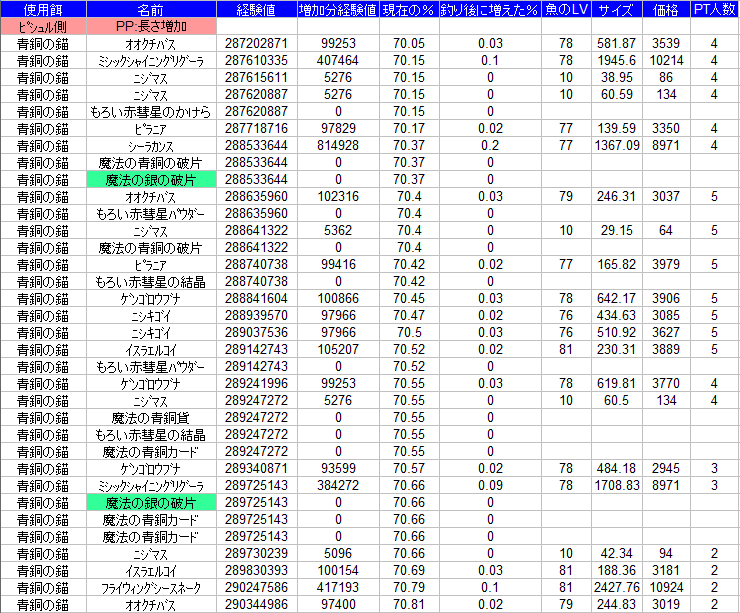Select the gained experience cell 814928

tap(338, 145)
